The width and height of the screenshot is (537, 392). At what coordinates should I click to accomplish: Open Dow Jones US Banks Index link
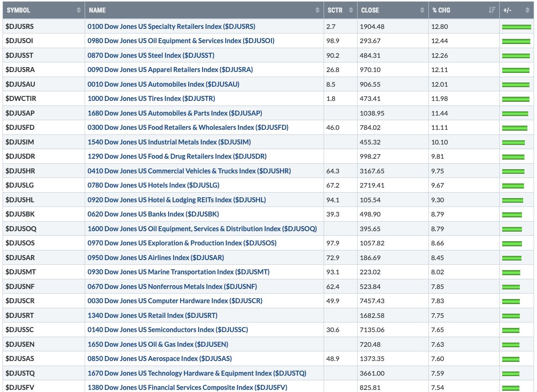(153, 214)
